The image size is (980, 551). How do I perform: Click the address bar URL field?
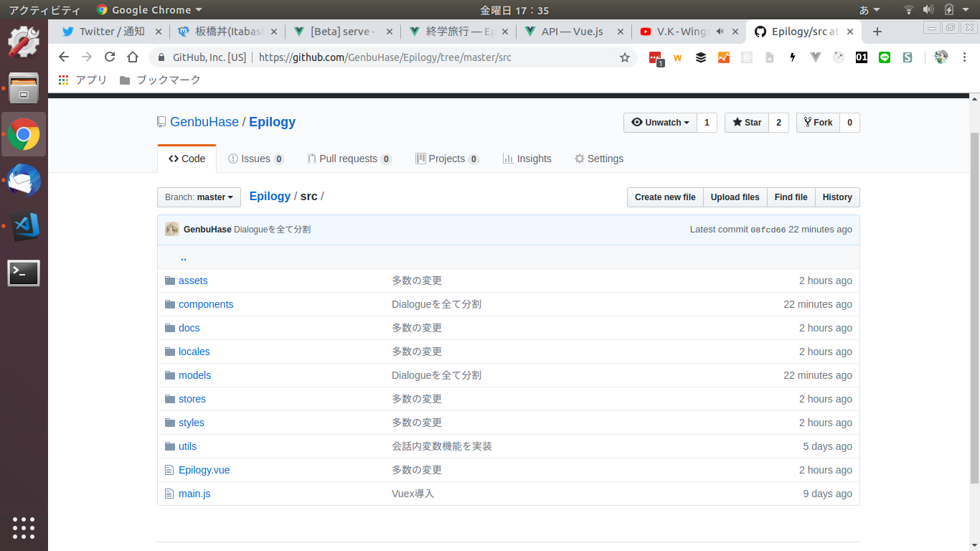coord(430,57)
